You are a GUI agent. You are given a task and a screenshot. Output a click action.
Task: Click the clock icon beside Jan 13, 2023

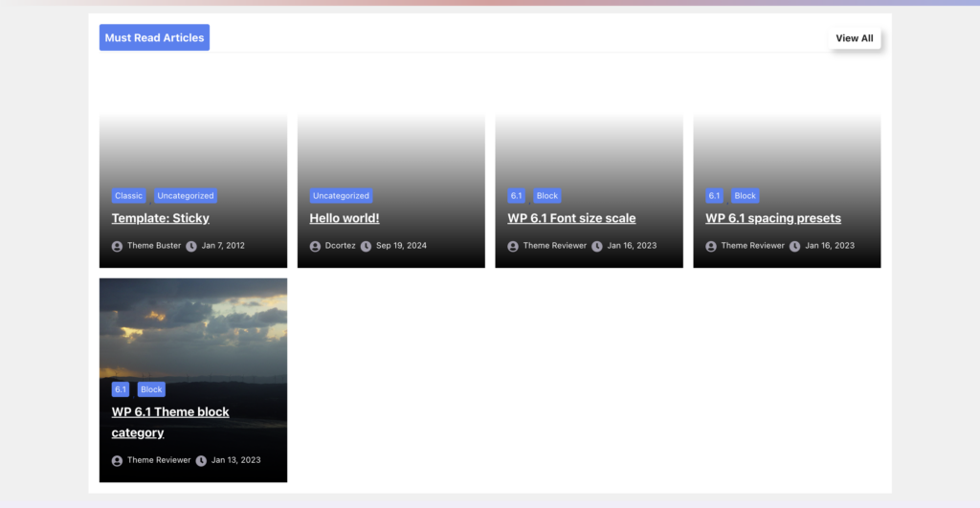pyautogui.click(x=201, y=460)
